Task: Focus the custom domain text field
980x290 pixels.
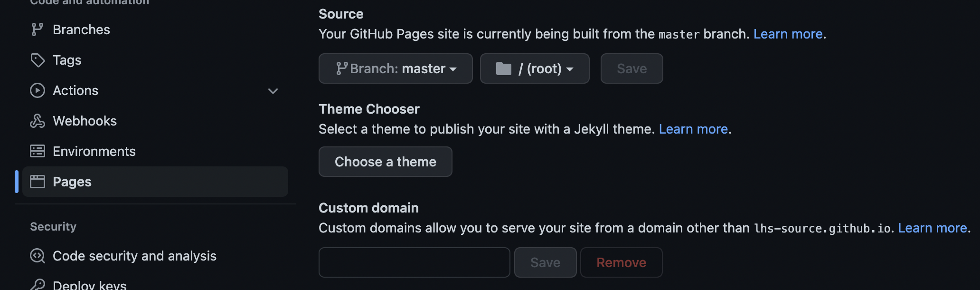Action: point(414,262)
